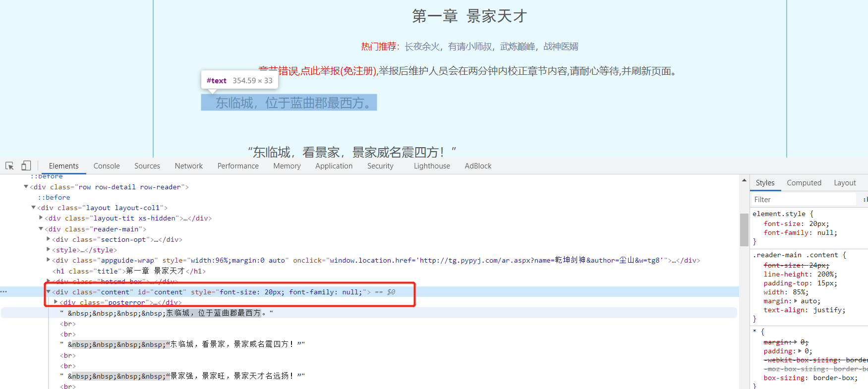Screen dimensions: 868x389
Task: Expand the padding 0 shorthand triangle
Action: tap(800, 351)
